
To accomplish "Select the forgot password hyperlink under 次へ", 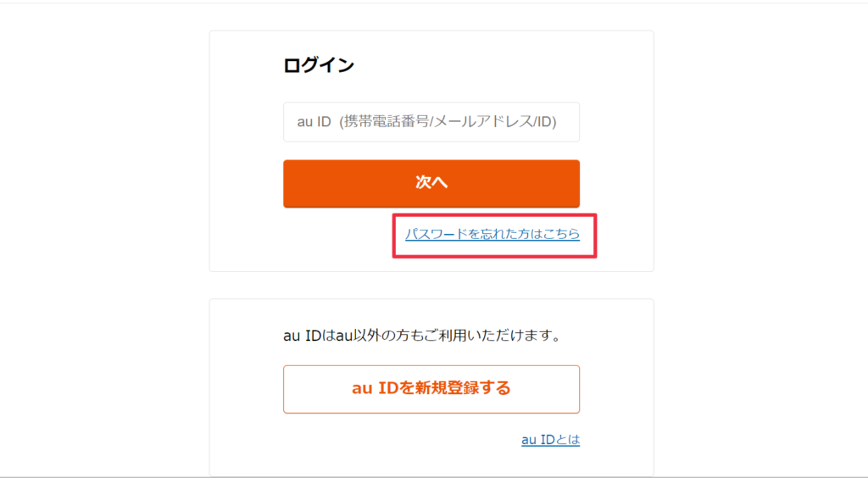I will point(492,234).
